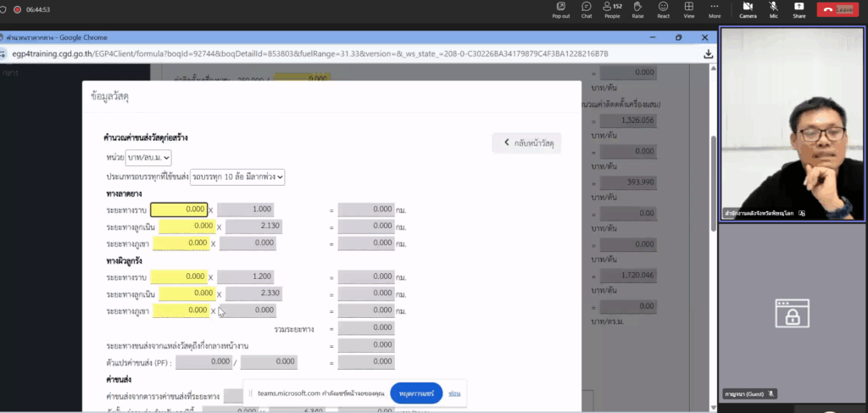
Task: Leave the meeting with the red button
Action: coord(837,9)
